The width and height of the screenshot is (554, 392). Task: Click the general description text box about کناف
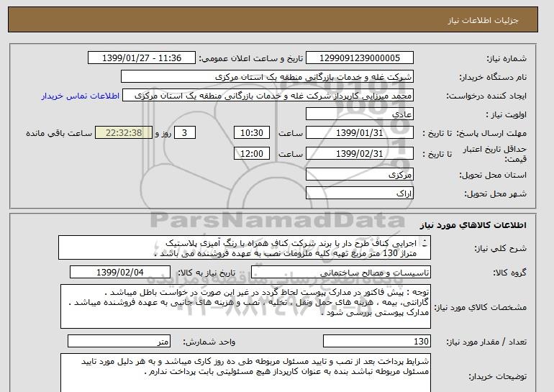point(245,248)
